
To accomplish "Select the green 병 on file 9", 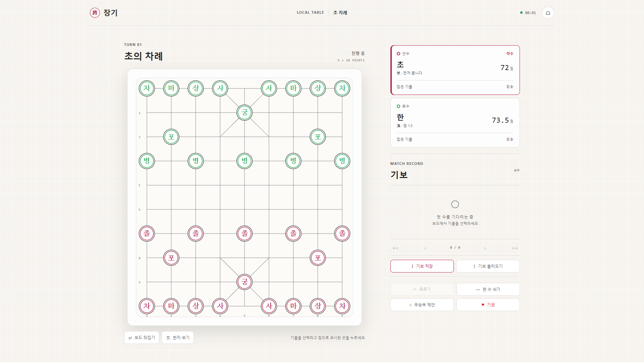I will click(x=342, y=161).
